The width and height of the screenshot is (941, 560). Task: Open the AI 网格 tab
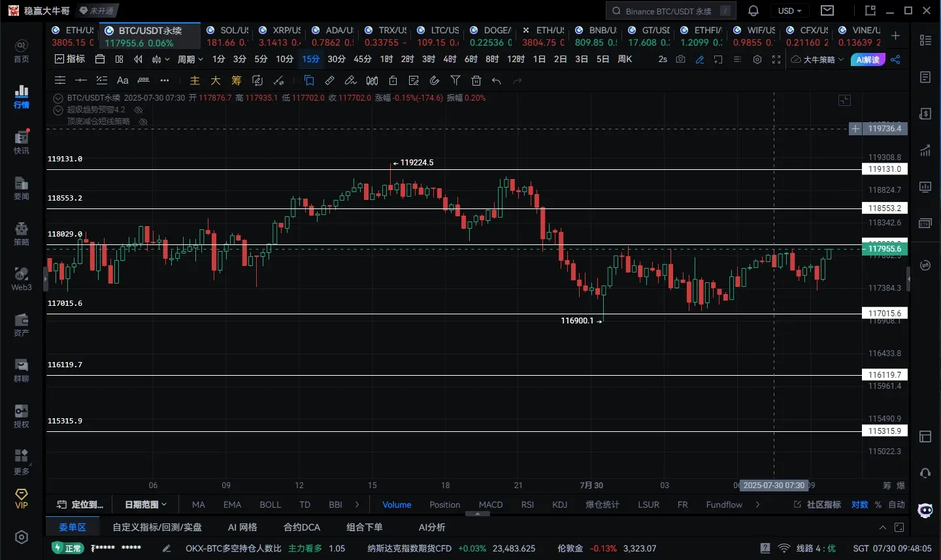(242, 527)
